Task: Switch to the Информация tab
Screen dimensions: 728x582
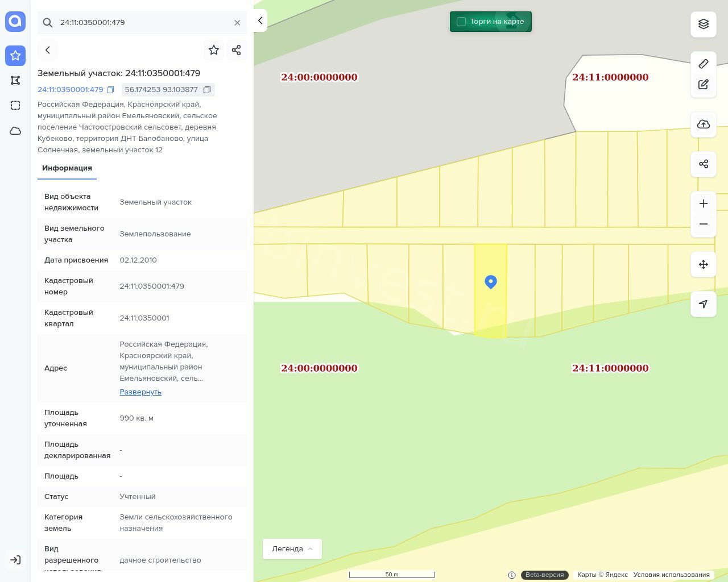Action: 67,168
